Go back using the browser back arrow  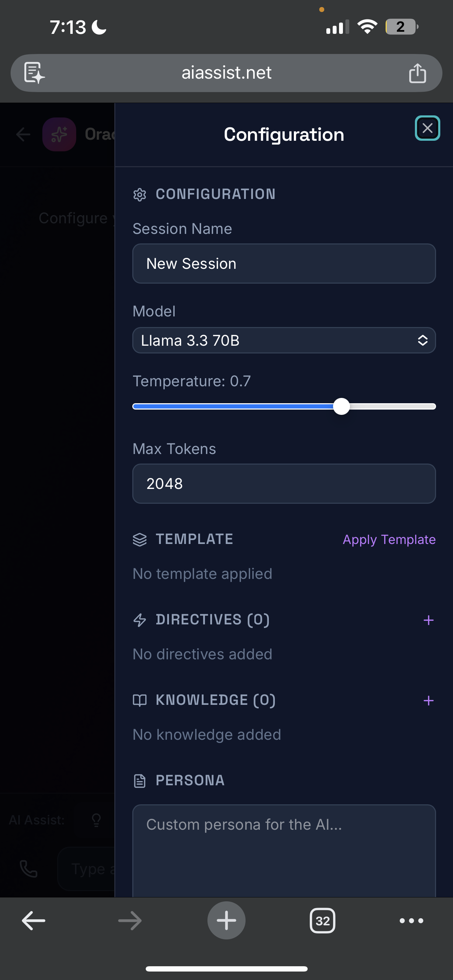[34, 921]
